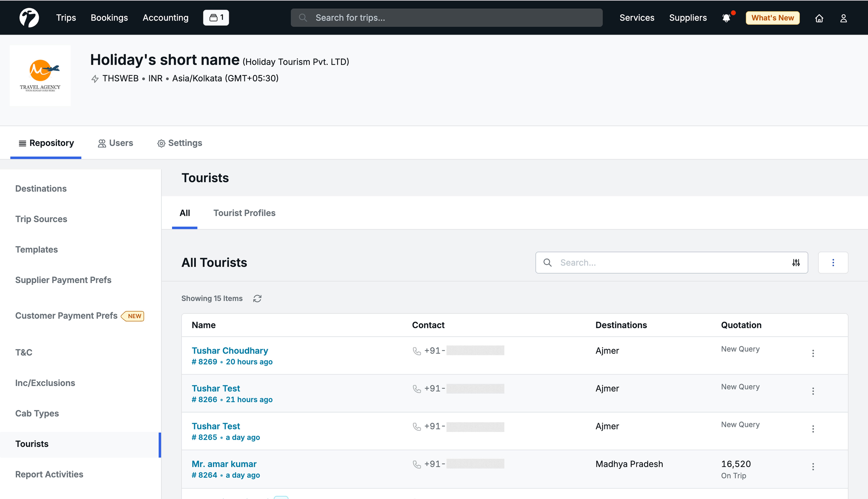
Task: Click the Name column header
Action: (203, 325)
